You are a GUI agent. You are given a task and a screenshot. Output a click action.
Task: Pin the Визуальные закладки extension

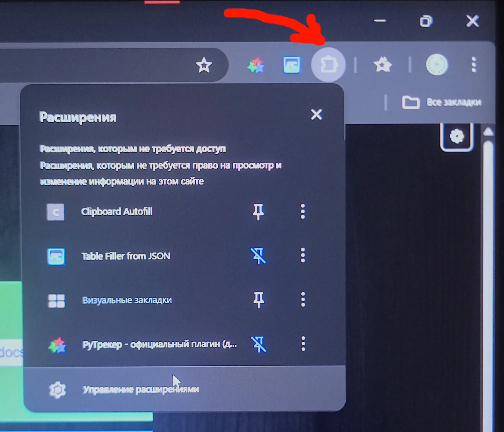tap(258, 300)
